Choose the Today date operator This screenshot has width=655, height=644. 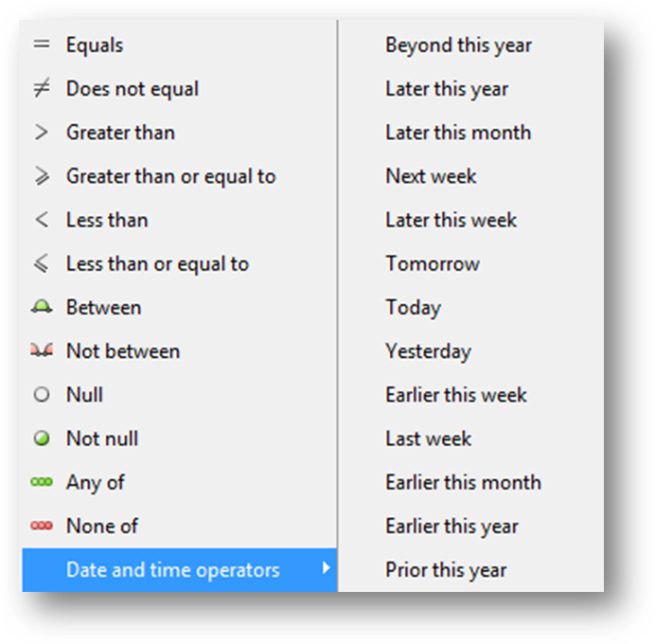(413, 307)
